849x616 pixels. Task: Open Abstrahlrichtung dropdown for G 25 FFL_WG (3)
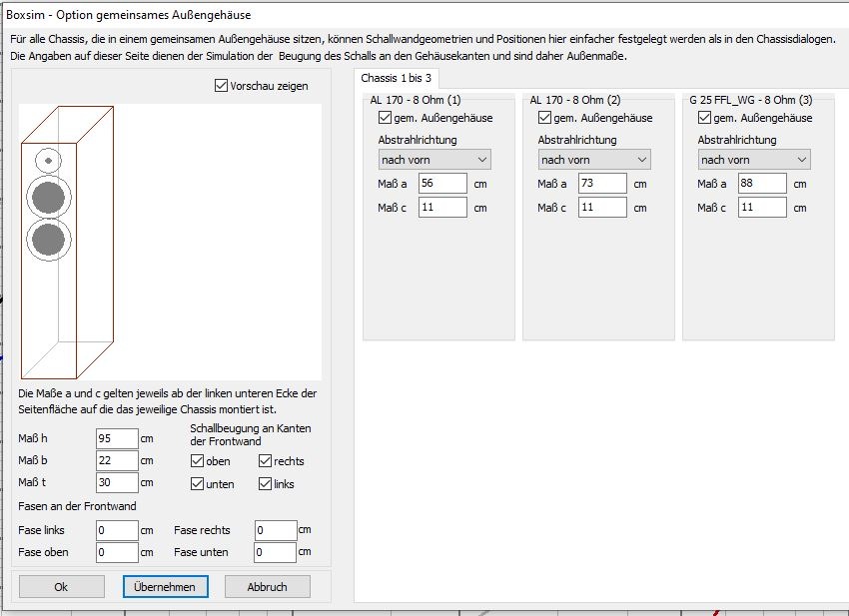(754, 160)
